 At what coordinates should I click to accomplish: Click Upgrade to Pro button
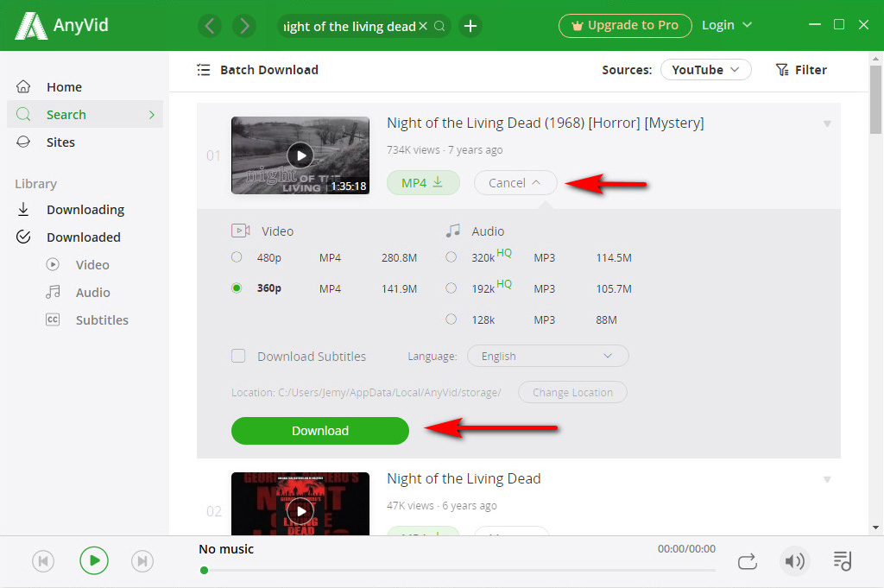pyautogui.click(x=625, y=26)
